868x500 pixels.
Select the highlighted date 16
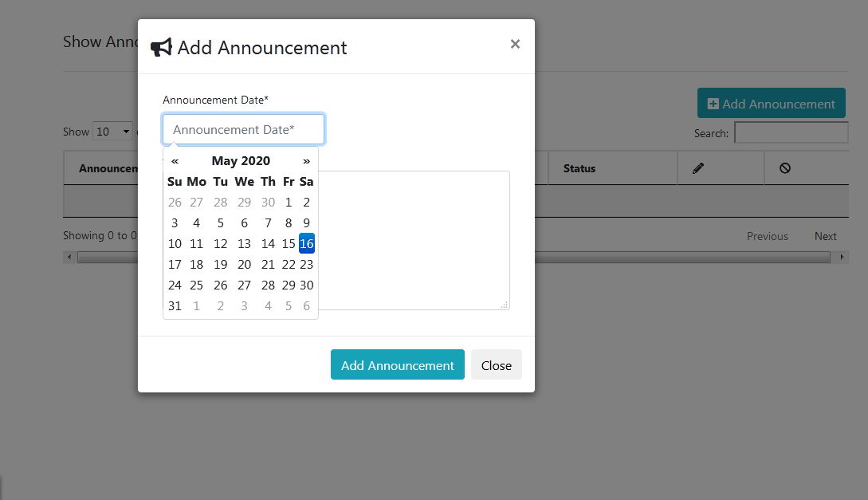[x=306, y=243]
